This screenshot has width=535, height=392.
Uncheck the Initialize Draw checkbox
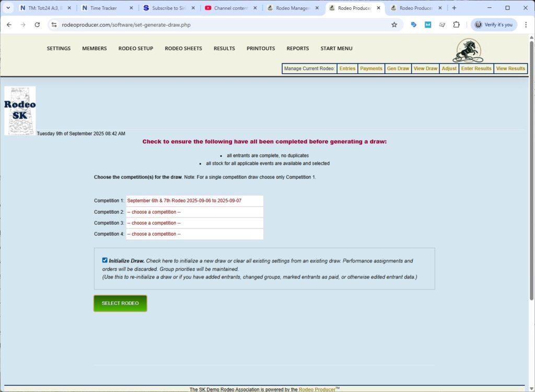point(105,260)
